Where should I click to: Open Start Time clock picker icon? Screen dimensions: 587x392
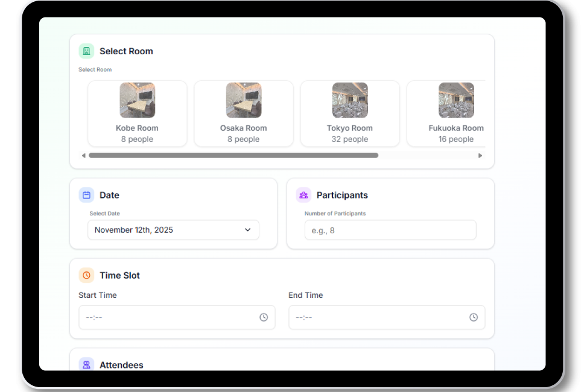point(264,317)
